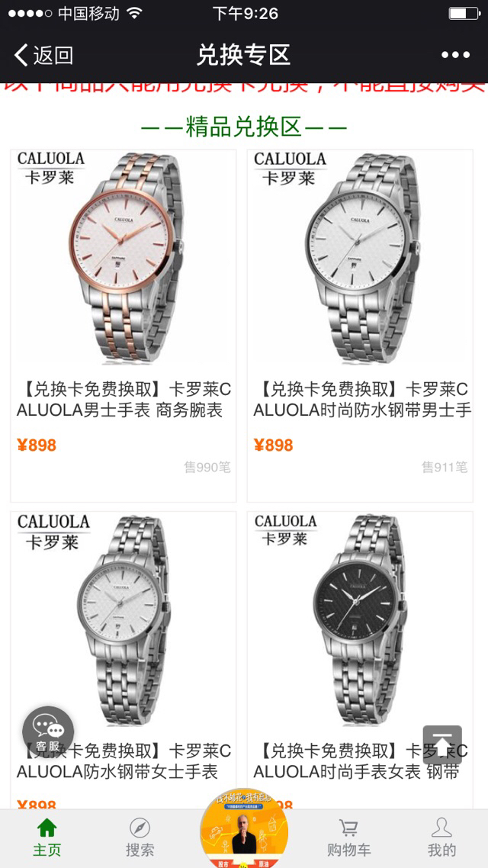Go to 主页 home tab

click(47, 837)
